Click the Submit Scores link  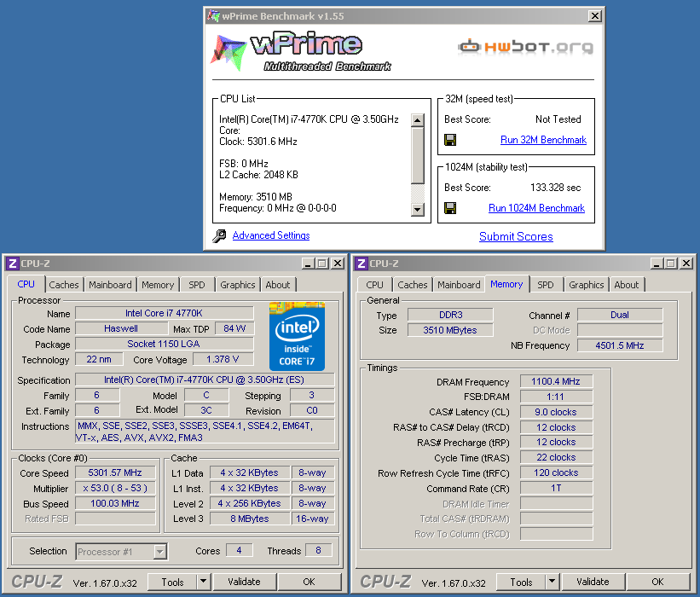(516, 236)
